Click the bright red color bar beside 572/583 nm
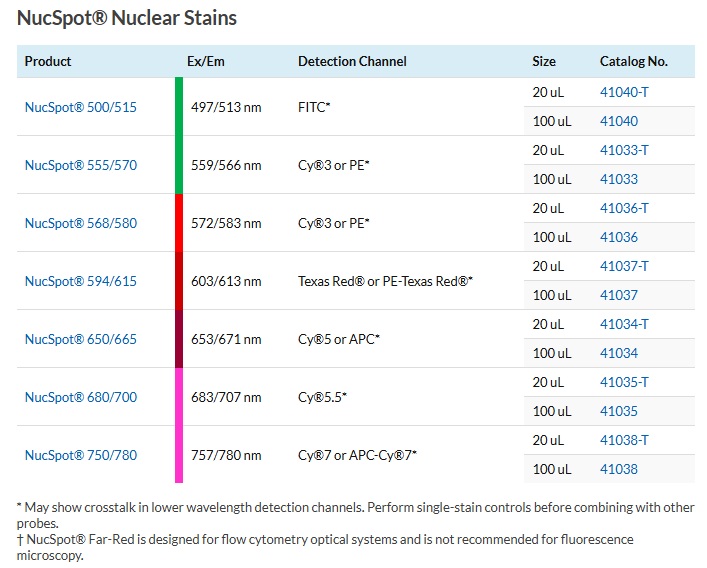707x568 pixels. [x=179, y=223]
